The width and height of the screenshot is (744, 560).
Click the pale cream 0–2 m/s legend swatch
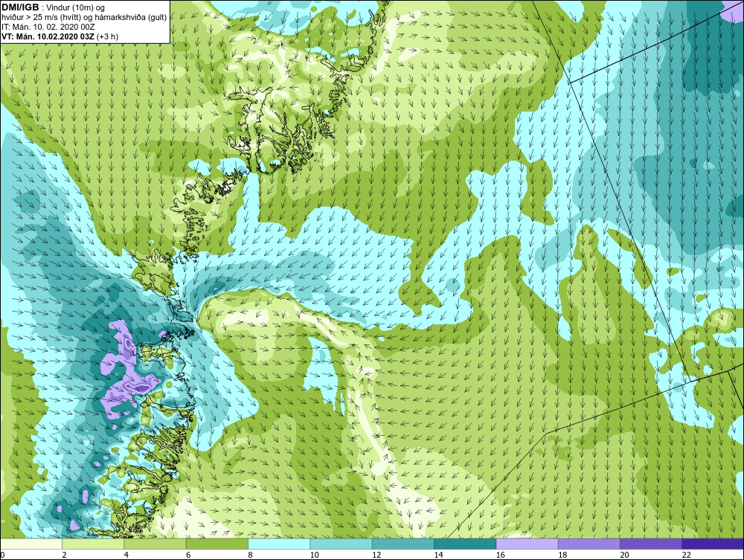(x=31, y=544)
